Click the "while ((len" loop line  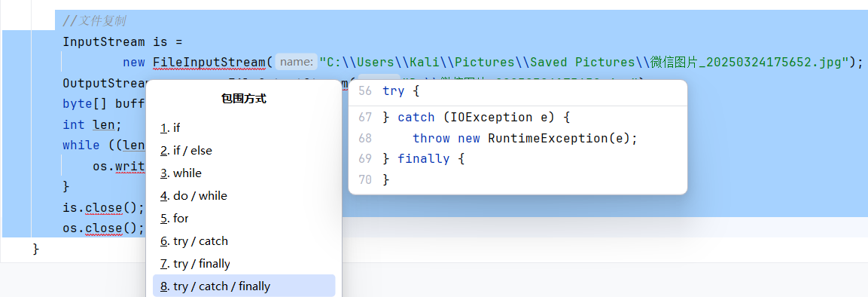(104, 145)
